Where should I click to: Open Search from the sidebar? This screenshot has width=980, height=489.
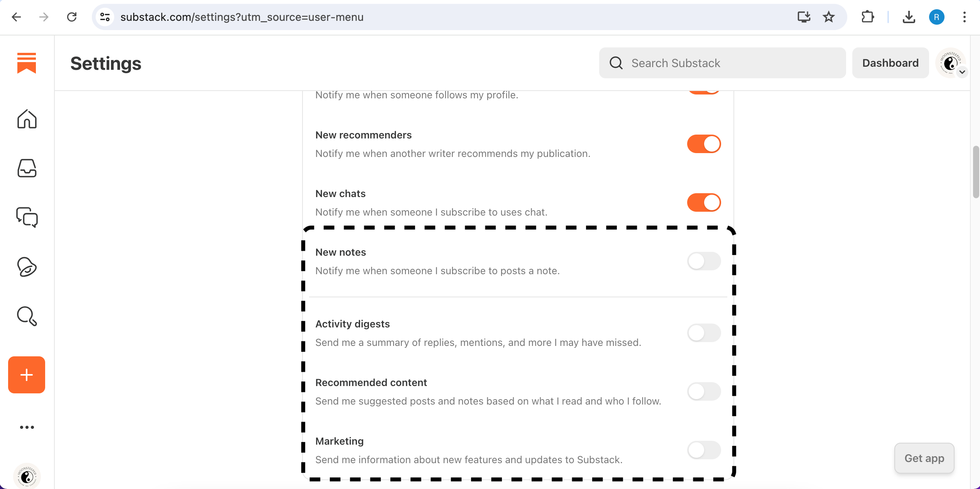(26, 316)
